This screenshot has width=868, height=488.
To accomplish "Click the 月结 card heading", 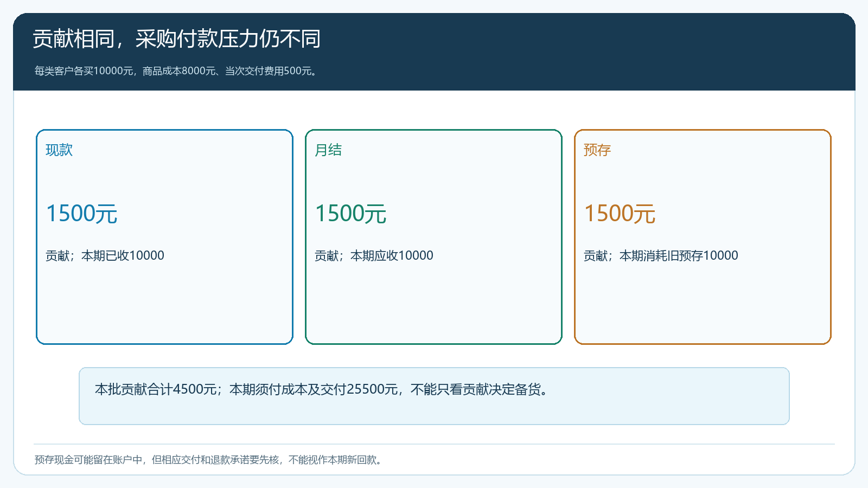I will (x=328, y=150).
